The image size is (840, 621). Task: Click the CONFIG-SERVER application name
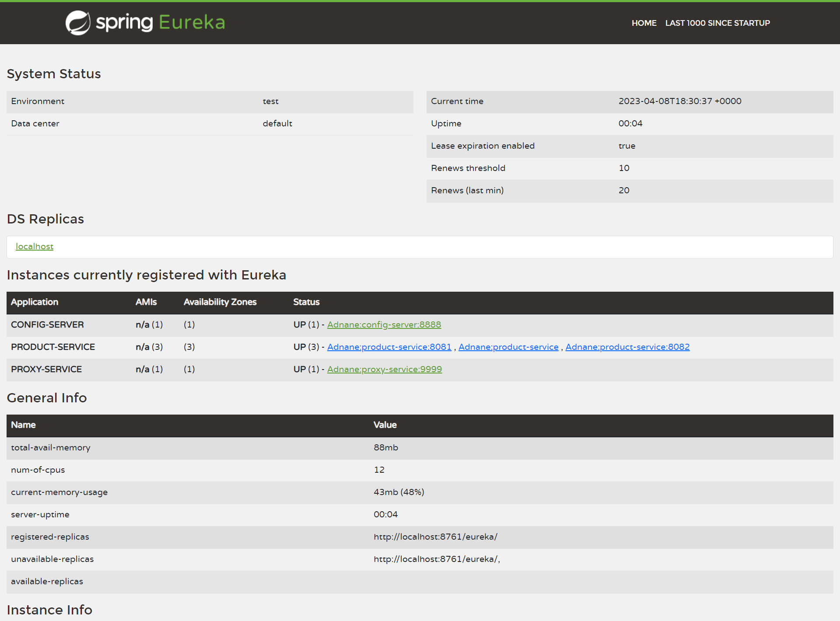(47, 325)
